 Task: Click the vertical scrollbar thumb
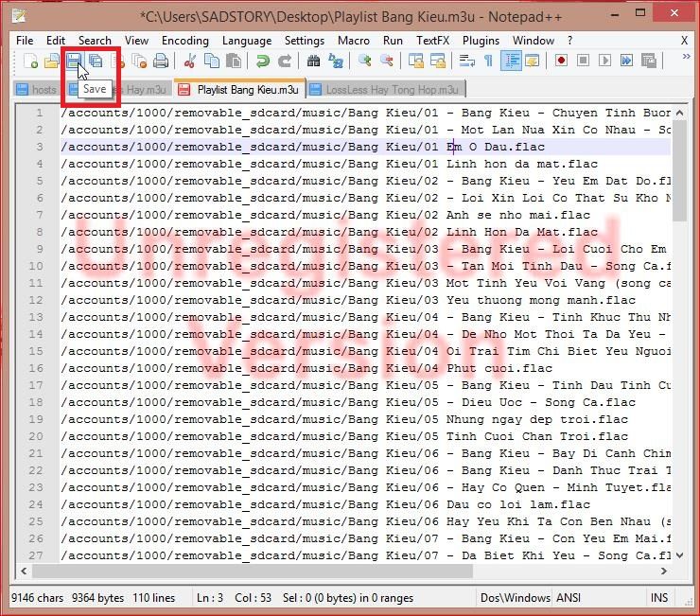click(679, 170)
